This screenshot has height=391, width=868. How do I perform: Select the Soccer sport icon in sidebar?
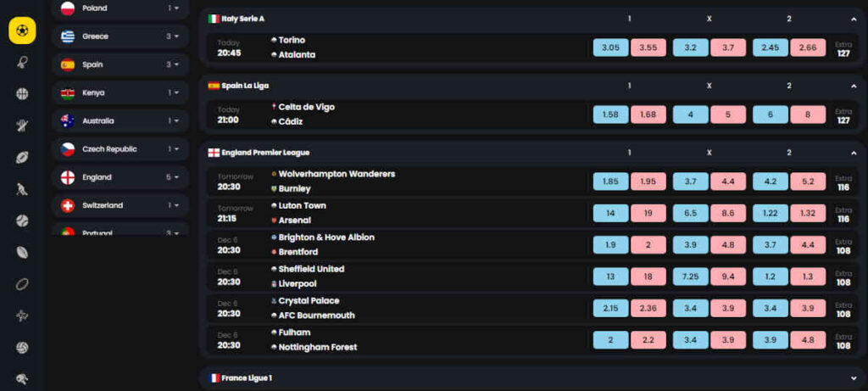tap(22, 31)
